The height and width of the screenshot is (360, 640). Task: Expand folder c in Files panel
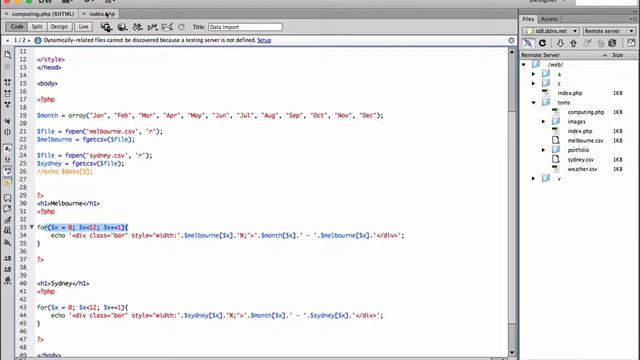pos(533,84)
